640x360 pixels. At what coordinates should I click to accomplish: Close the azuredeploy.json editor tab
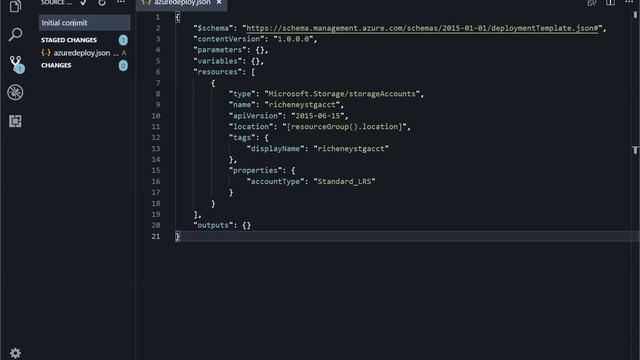tap(219, 2)
